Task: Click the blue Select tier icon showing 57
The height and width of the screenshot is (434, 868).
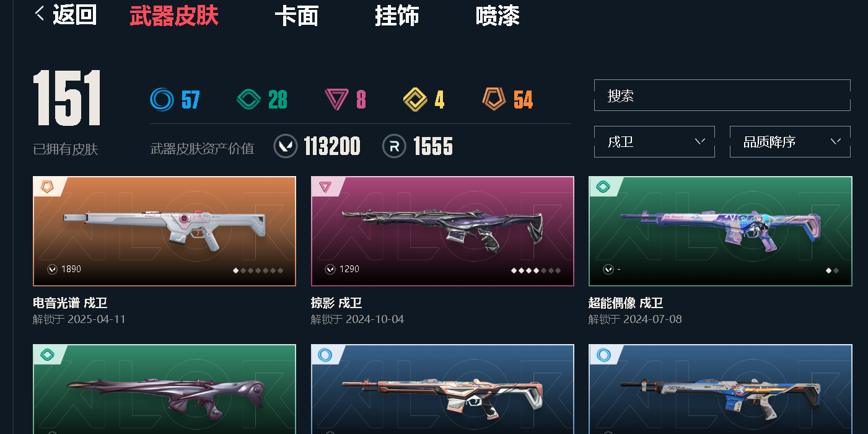Action: coord(162,99)
